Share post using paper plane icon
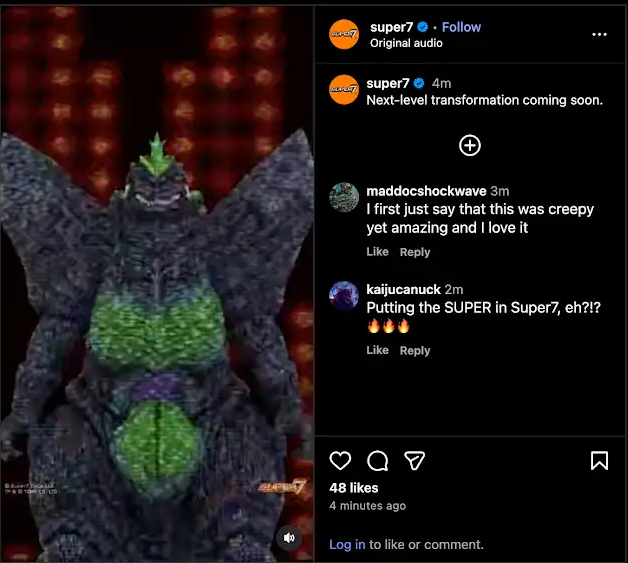 click(x=414, y=460)
